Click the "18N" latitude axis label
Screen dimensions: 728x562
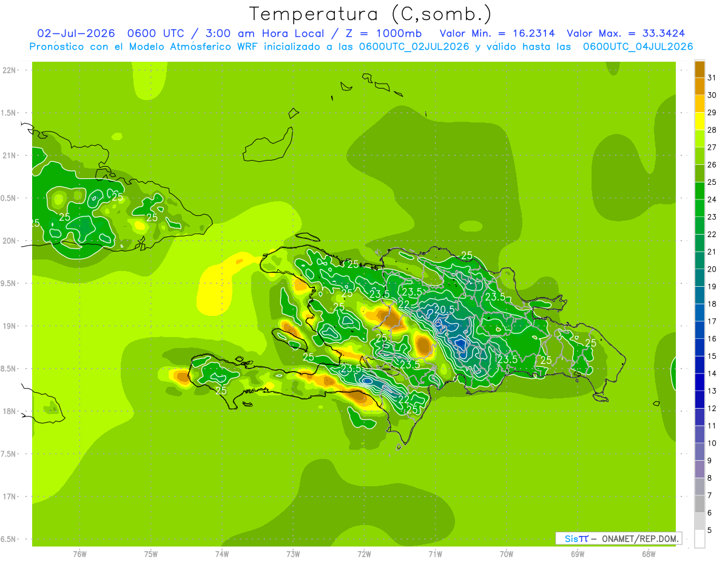[x=8, y=411]
